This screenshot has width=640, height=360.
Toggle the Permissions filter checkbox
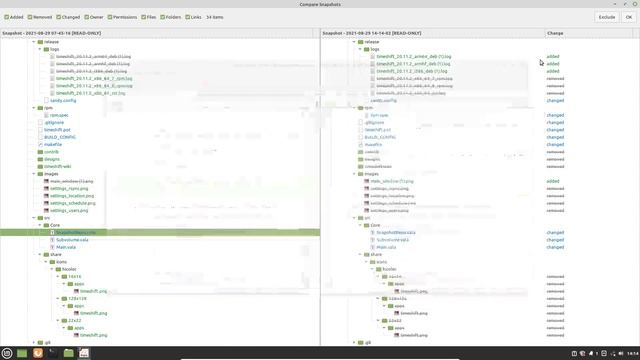point(110,17)
